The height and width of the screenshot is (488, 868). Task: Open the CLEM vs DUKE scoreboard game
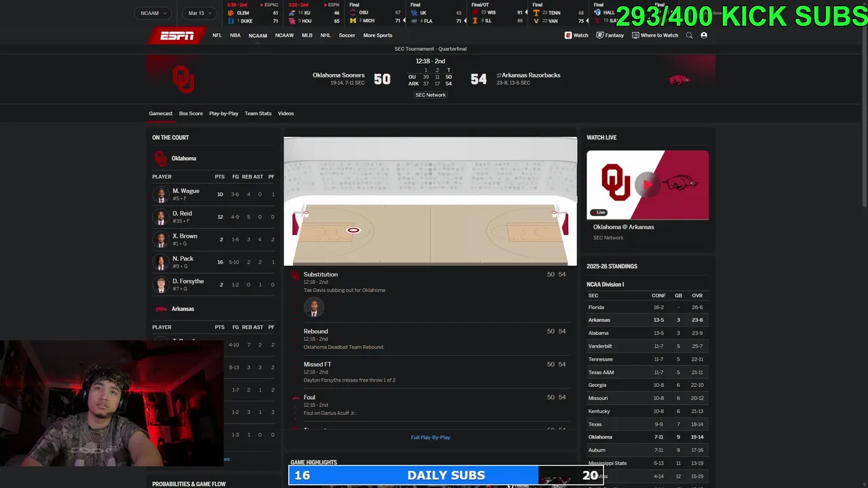click(x=254, y=13)
